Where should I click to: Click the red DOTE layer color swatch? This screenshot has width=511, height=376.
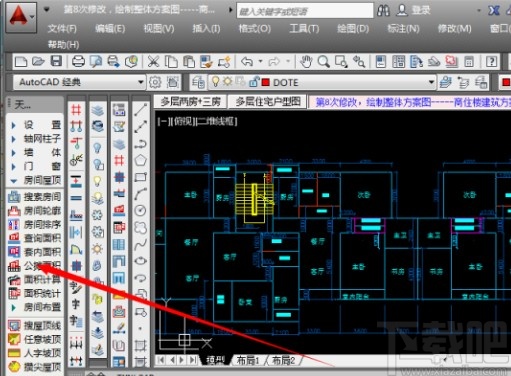[x=265, y=82]
